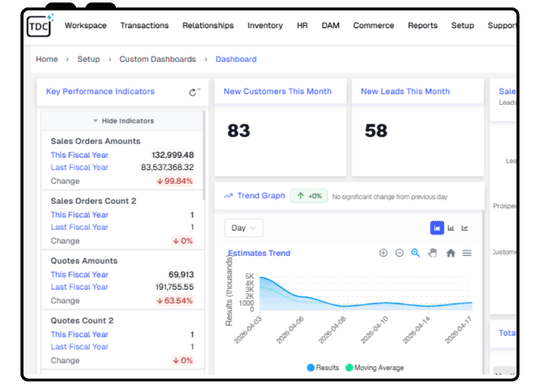Switch to area chart view
The image size is (540, 384).
pyautogui.click(x=437, y=228)
